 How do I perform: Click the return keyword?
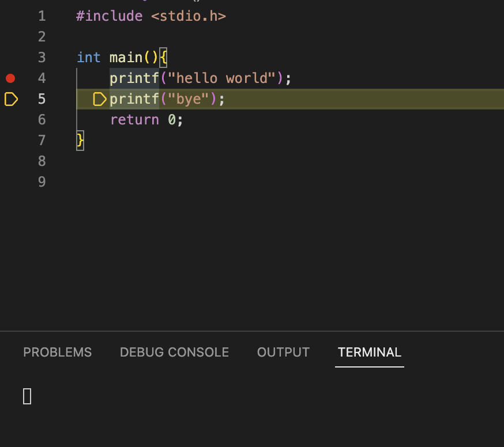[135, 120]
